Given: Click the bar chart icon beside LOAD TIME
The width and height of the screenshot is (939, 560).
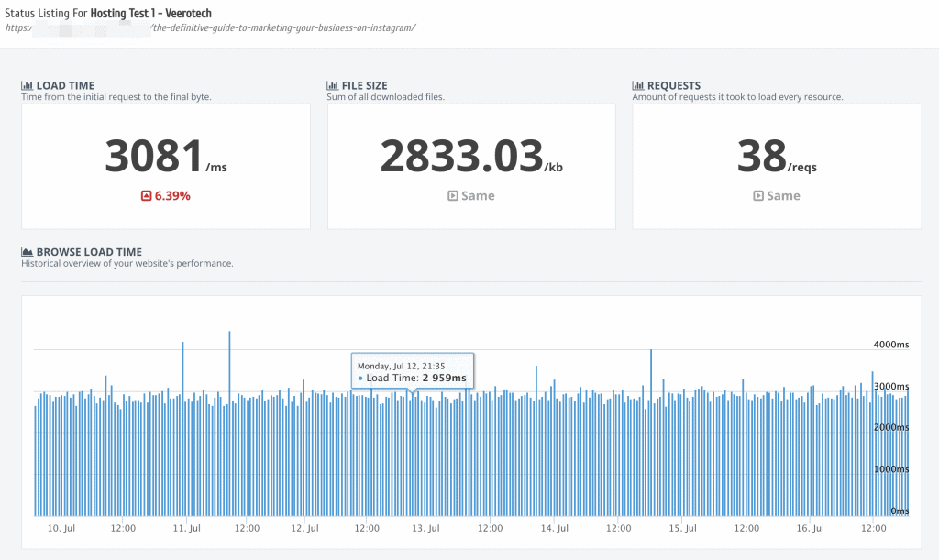Looking at the screenshot, I should pyautogui.click(x=28, y=86).
